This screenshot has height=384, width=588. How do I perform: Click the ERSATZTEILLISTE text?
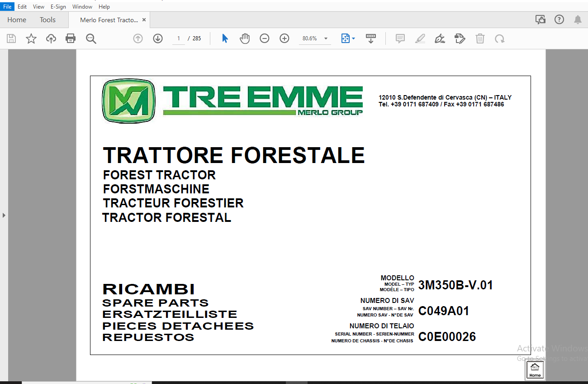tap(170, 314)
